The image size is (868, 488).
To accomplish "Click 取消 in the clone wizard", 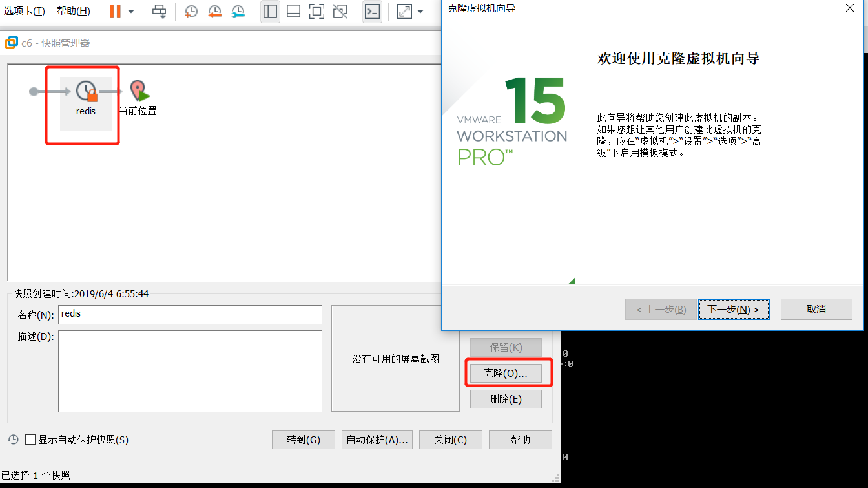I will click(x=816, y=309).
